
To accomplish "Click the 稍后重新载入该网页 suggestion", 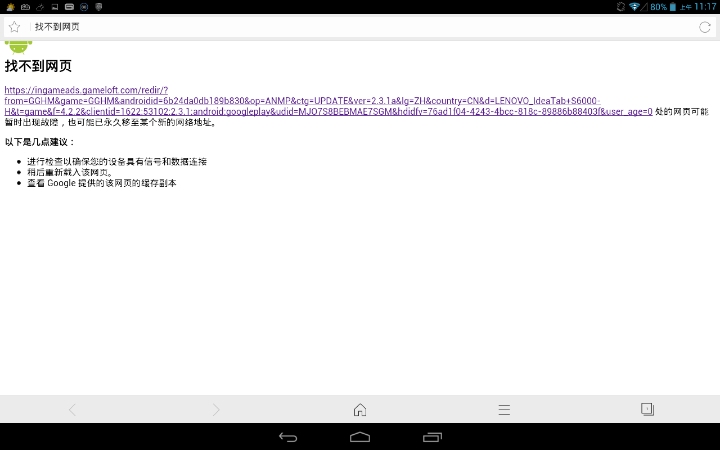I will pos(70,172).
